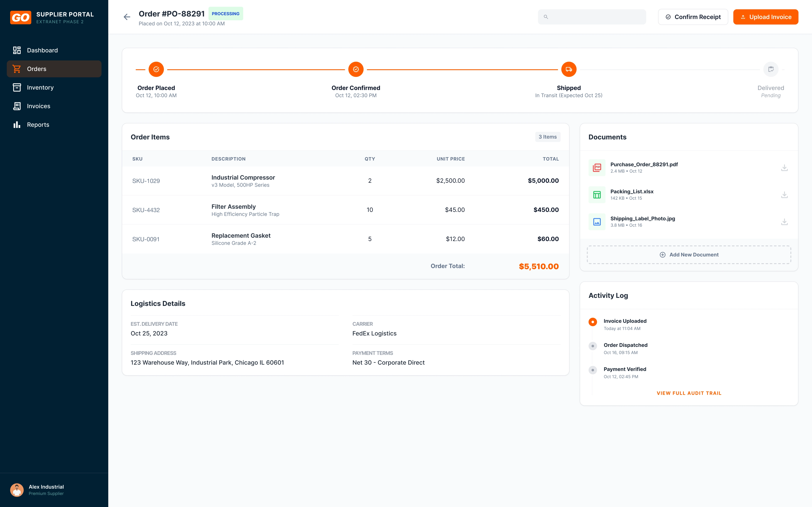
Task: Click the PDF file icon in Documents
Action: (x=597, y=168)
